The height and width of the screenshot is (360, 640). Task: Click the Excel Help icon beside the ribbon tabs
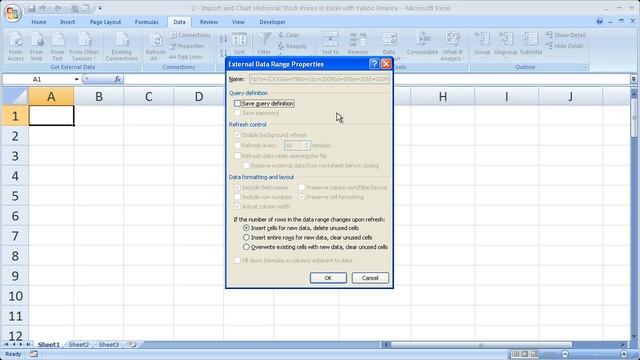(x=600, y=22)
